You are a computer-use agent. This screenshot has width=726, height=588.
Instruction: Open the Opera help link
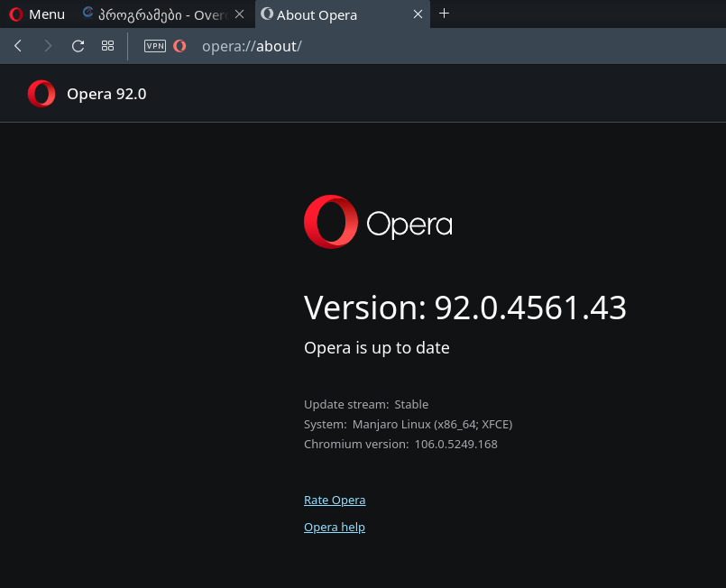[335, 527]
